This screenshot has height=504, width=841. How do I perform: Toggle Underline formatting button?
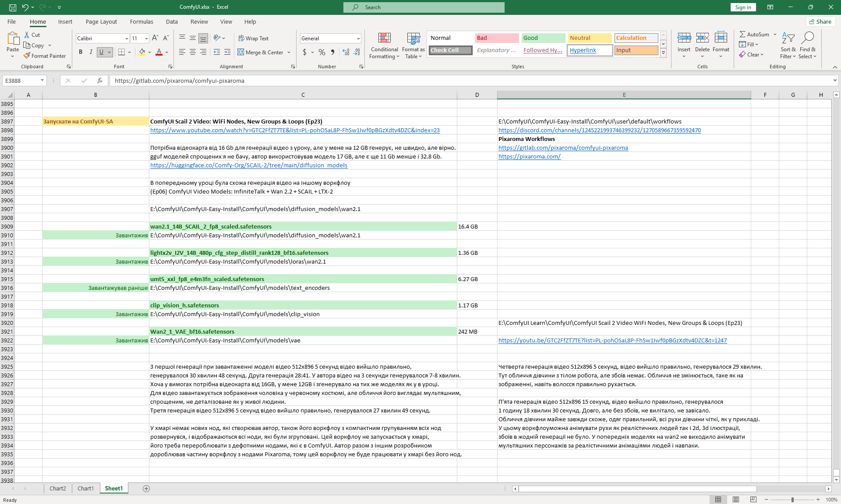pos(101,52)
